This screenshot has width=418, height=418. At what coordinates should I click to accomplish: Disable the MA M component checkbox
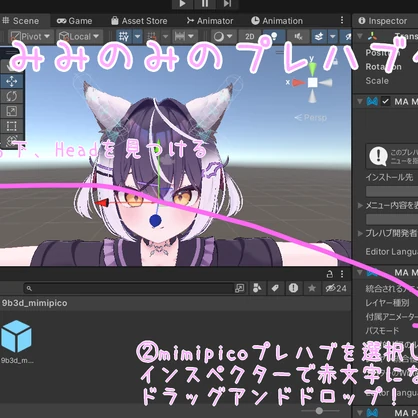tap(385, 101)
